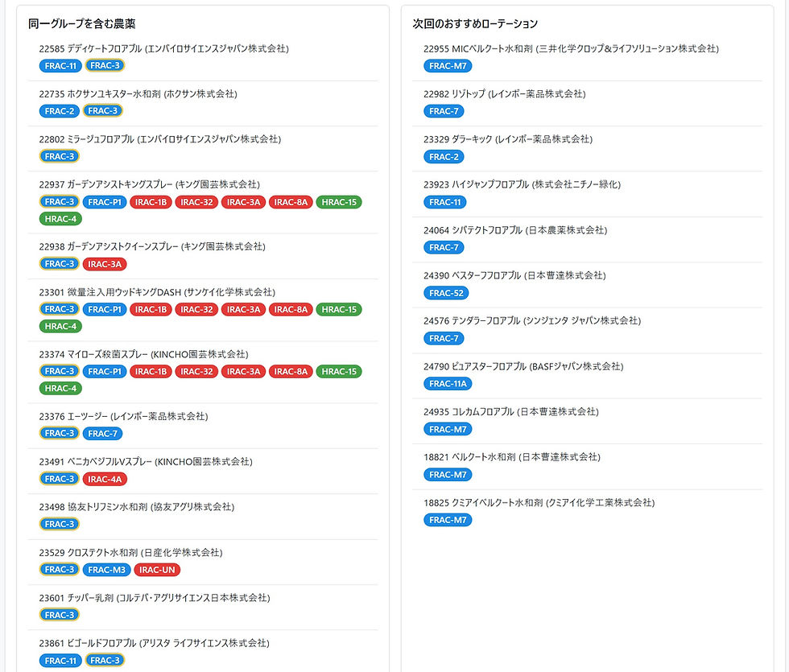Click IRAC-UN badge under 23529 クロステクト水和剤

157,570
